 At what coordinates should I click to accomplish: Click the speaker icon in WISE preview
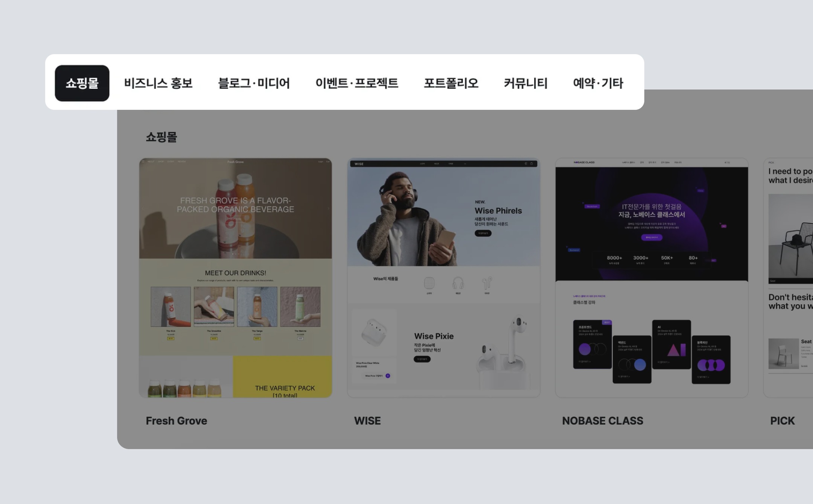[x=429, y=283]
